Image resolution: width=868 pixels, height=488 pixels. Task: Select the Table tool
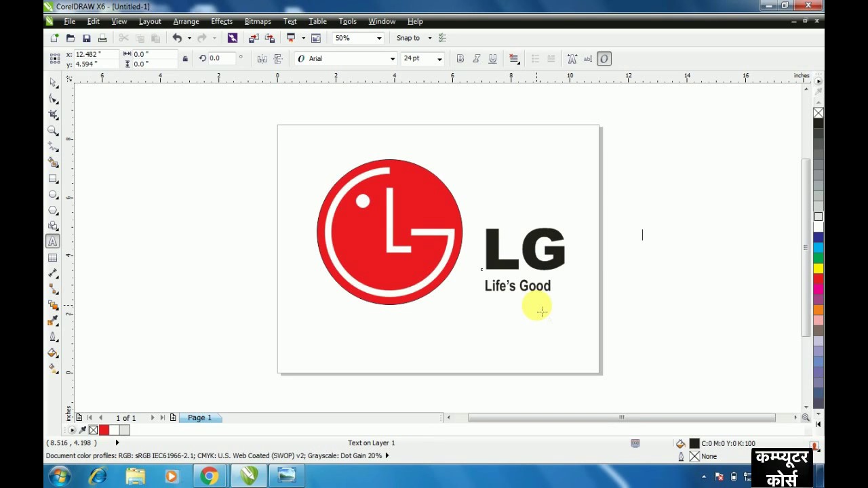[x=53, y=258]
